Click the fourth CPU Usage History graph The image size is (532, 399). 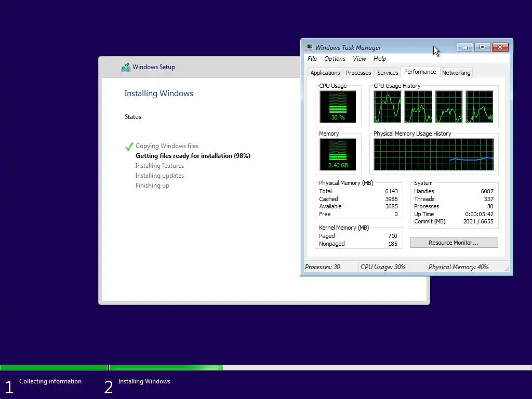pyautogui.click(x=480, y=107)
